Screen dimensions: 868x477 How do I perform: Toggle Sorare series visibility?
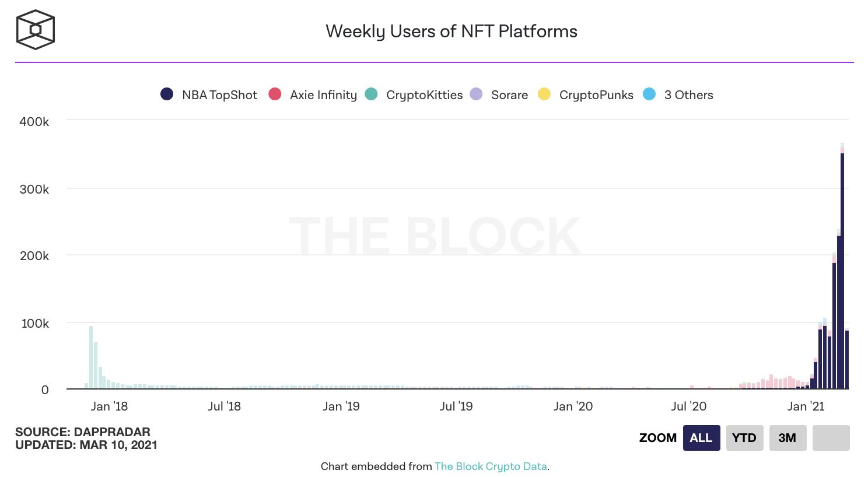point(509,95)
